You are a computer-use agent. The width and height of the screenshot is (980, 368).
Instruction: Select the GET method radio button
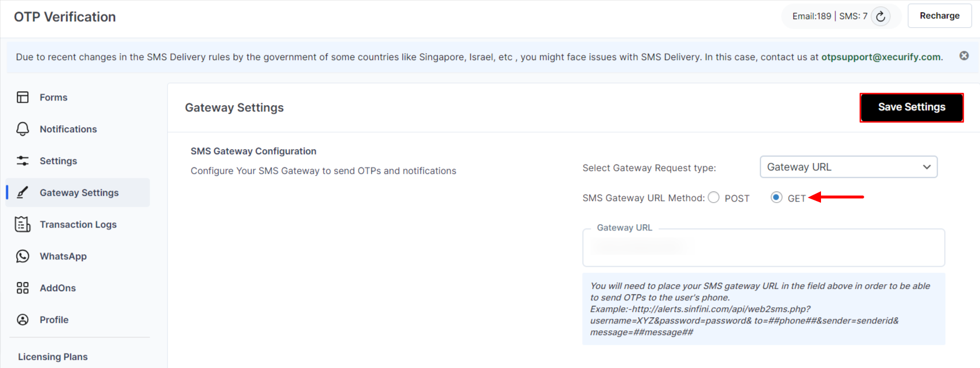pyautogui.click(x=776, y=198)
